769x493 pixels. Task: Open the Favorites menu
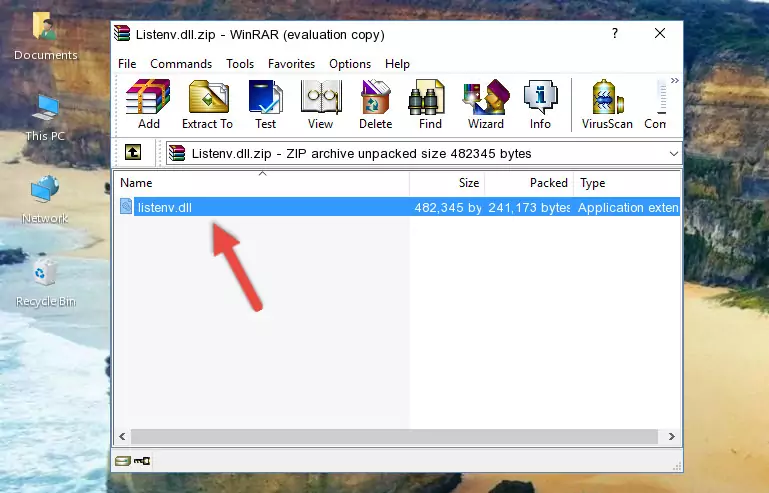click(291, 64)
